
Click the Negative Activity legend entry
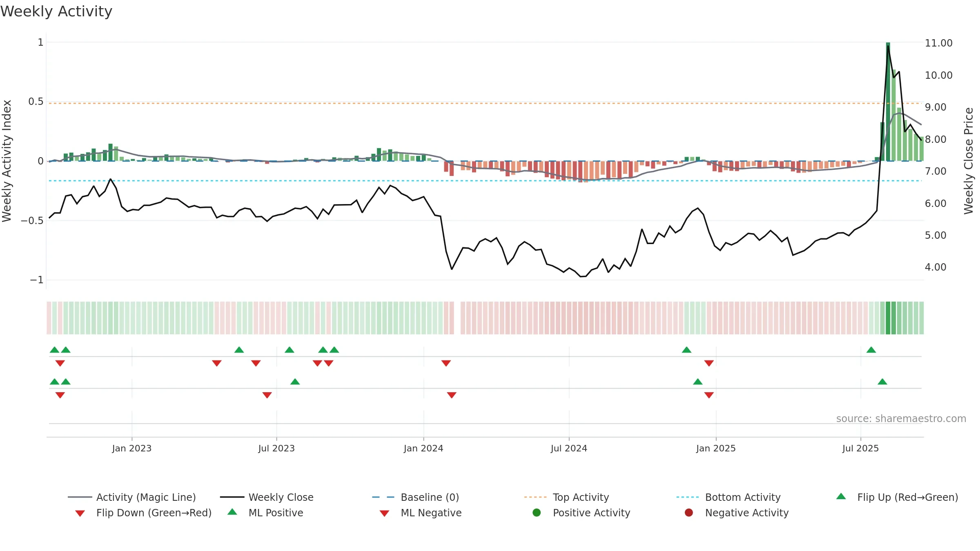737,513
